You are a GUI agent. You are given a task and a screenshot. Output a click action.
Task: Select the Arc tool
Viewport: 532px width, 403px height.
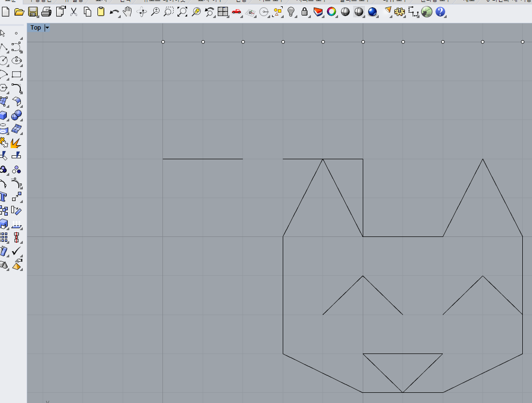[x=3, y=74]
